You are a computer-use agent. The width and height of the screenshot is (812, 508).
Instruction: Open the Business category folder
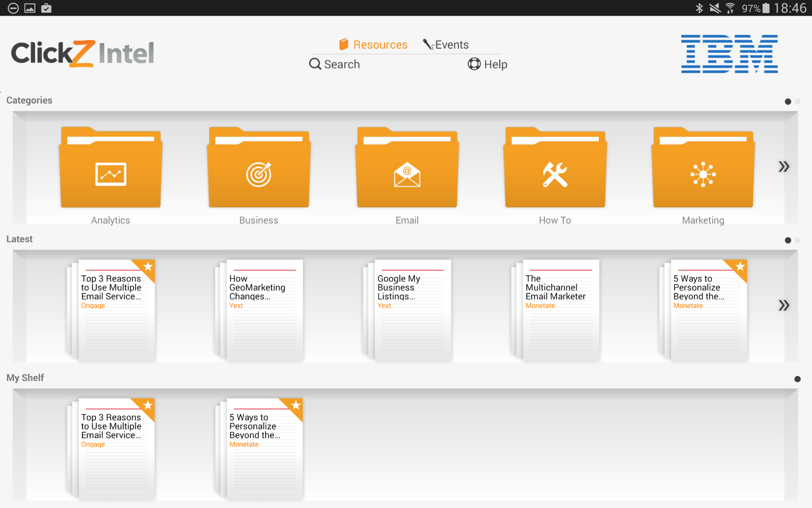point(258,169)
